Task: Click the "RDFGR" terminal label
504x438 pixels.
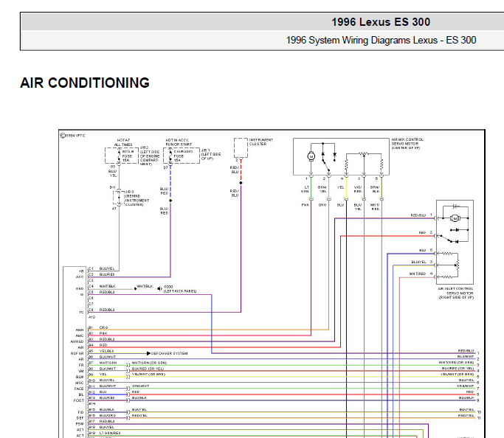Action: pyautogui.click(x=77, y=353)
